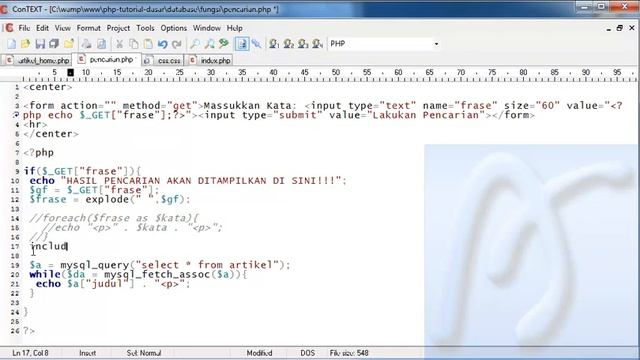The width and height of the screenshot is (640, 360).
Task: Click the ruler column marker near 5
Action: tap(71, 72)
